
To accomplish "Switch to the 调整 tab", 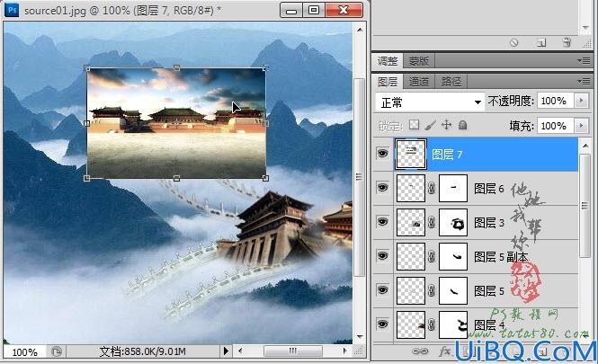I will (388, 61).
